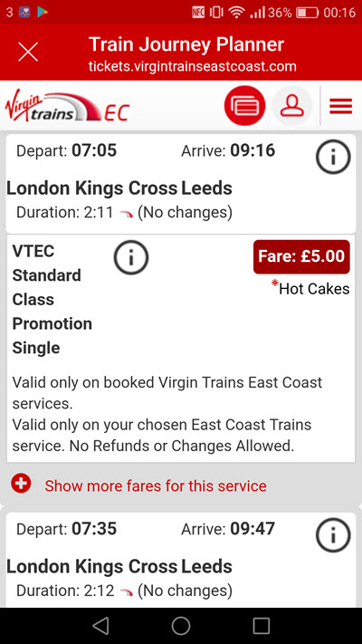Tap the Hot Cakes promotion label
362x644 pixels.
tap(310, 289)
